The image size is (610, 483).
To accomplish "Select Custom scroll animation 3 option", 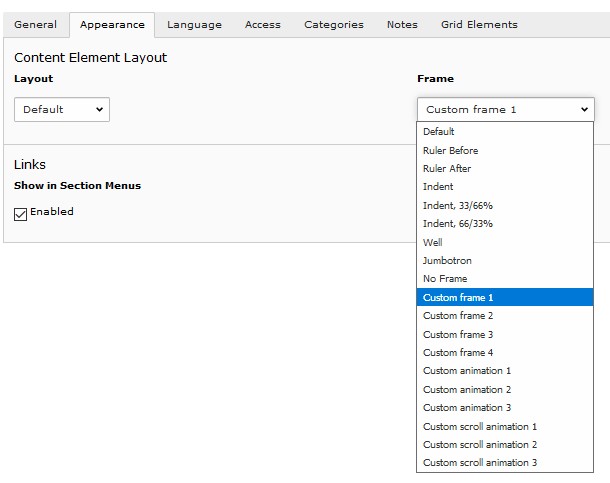I will point(480,463).
